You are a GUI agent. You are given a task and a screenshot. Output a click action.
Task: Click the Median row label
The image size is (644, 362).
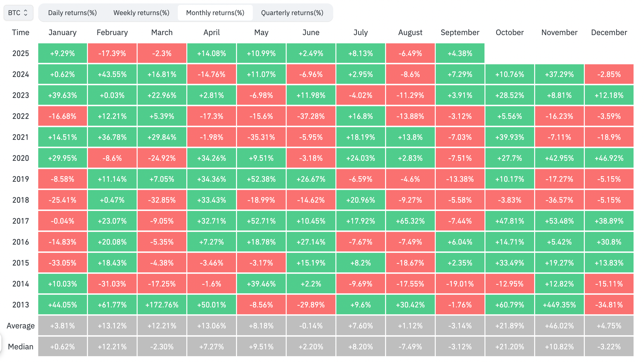tap(20, 347)
